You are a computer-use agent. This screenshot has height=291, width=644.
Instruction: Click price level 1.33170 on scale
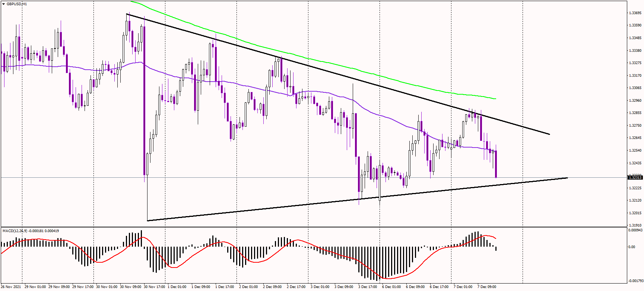pyautogui.click(x=635, y=76)
